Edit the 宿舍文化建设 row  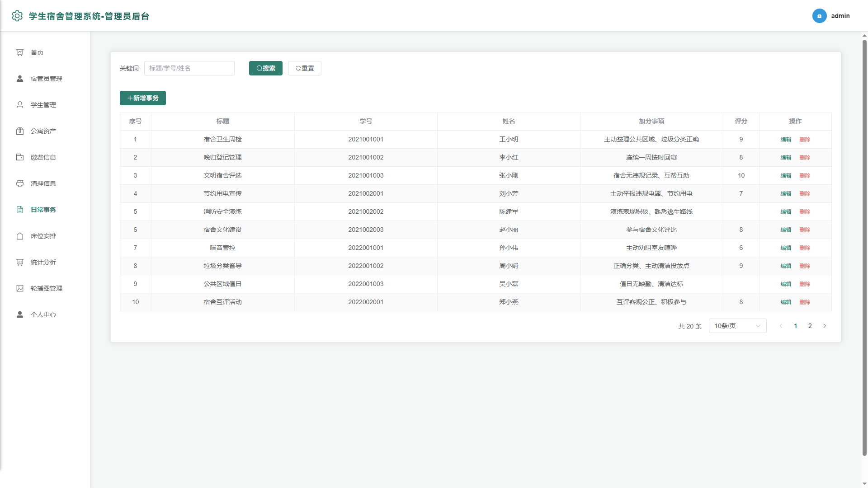pos(786,230)
